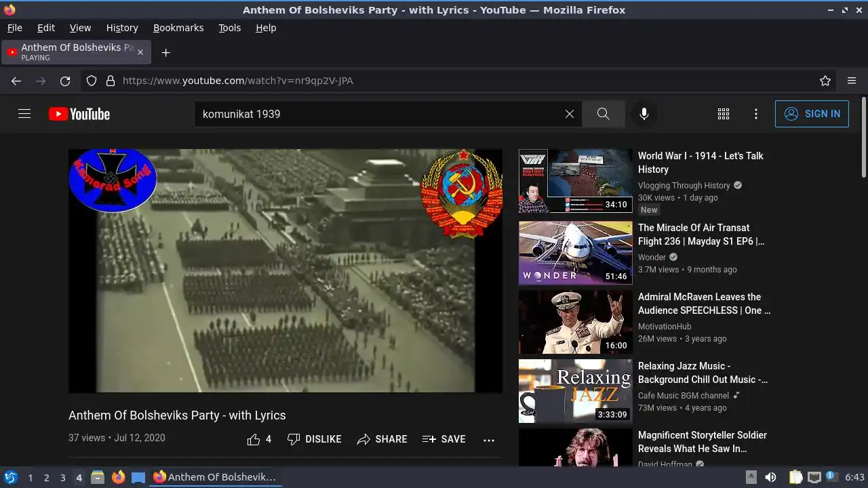
Task: Open tracking protection shield icon
Action: pyautogui.click(x=92, y=81)
